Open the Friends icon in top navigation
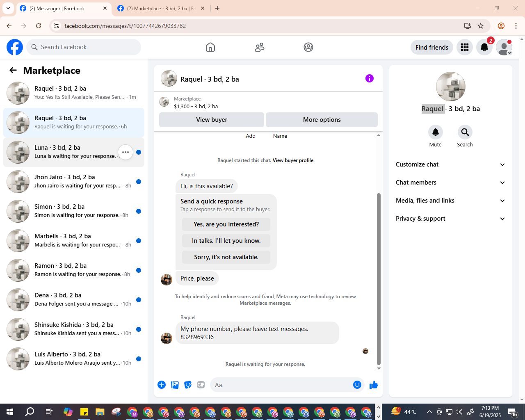The height and width of the screenshot is (420, 525). pyautogui.click(x=260, y=47)
